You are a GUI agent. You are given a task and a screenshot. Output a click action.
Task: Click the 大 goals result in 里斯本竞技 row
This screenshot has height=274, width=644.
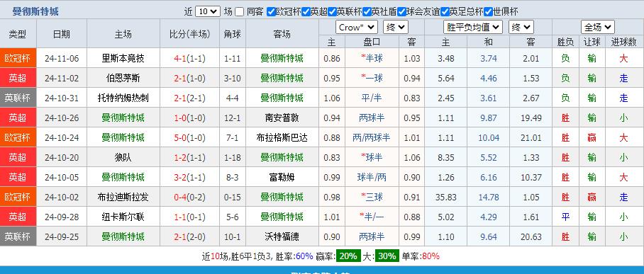(623, 58)
